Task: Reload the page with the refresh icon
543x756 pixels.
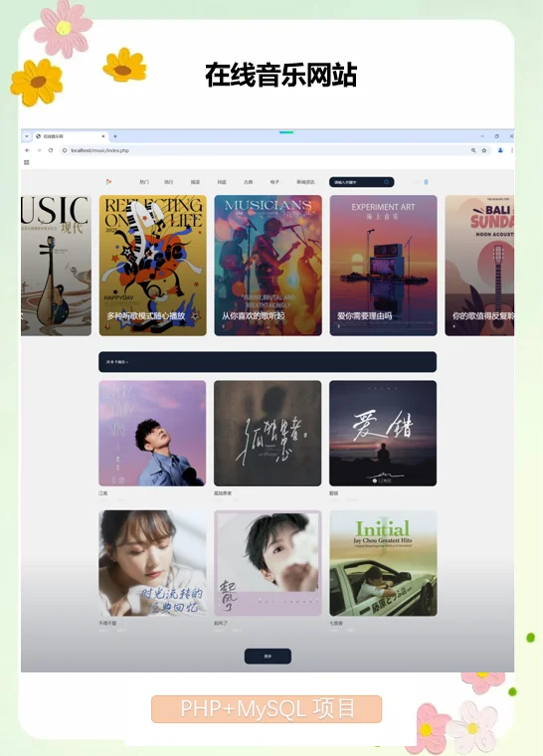Action: pyautogui.click(x=51, y=150)
